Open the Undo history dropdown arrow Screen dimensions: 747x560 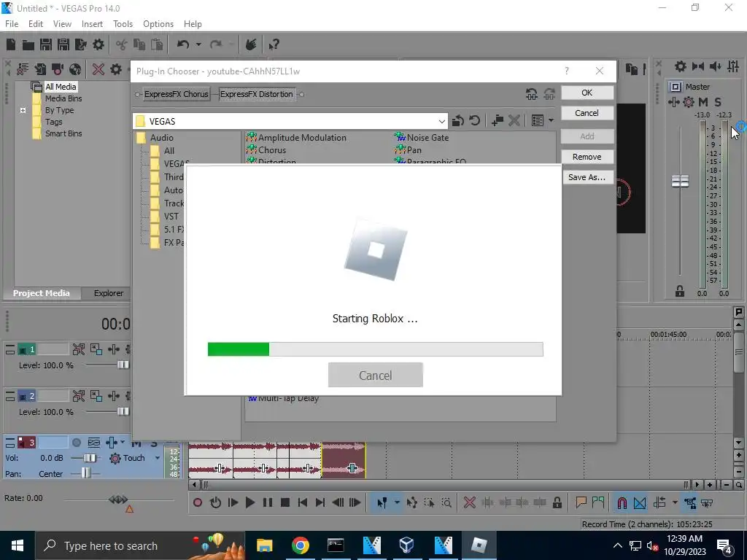click(x=198, y=44)
